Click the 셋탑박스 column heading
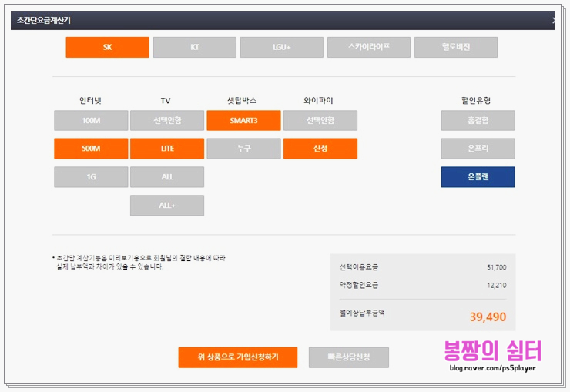570x392 pixels. [242, 101]
